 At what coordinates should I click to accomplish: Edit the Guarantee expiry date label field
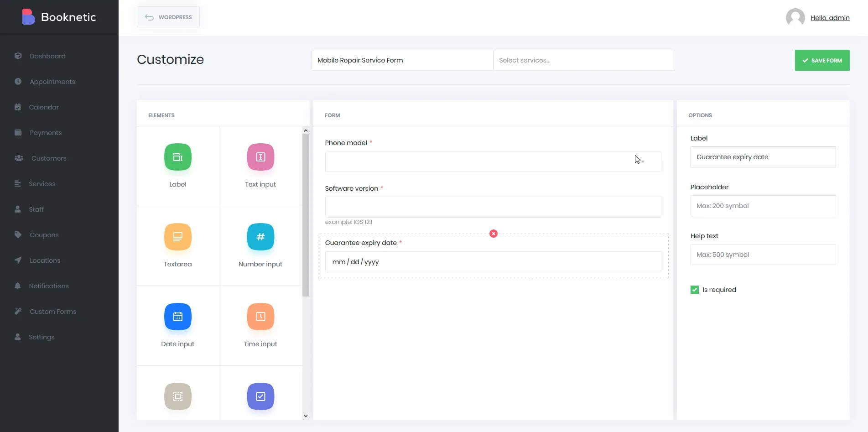763,156
